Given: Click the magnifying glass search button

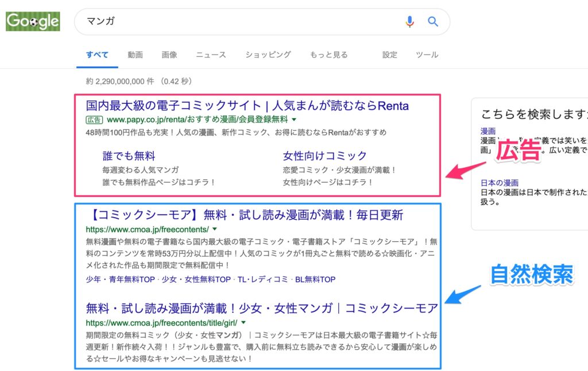Looking at the screenshot, I should 433,22.
